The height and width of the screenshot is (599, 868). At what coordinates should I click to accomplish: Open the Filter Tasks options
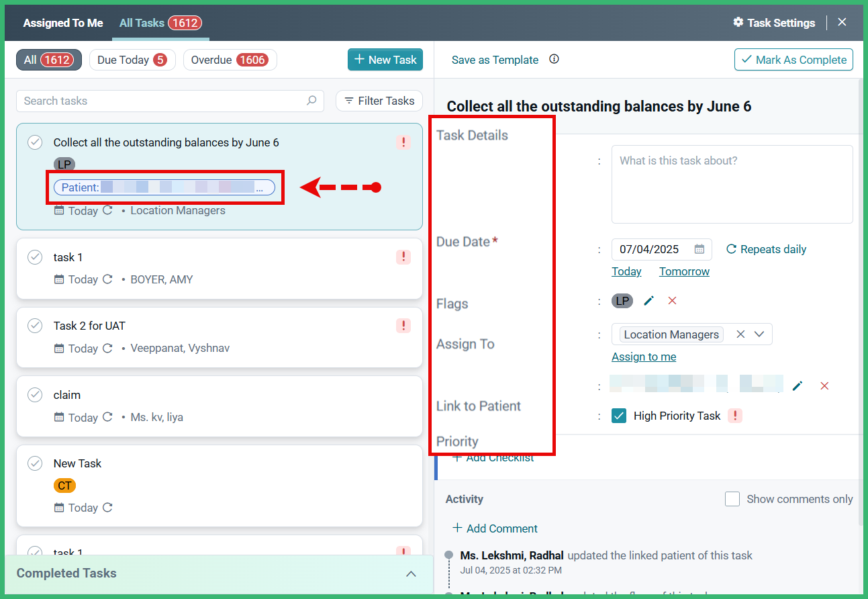tap(379, 101)
